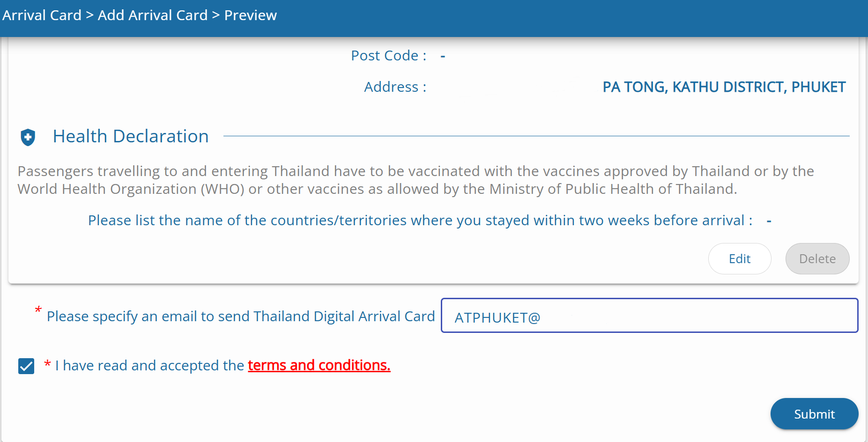This screenshot has height=442, width=868.
Task: Click the Health Declaration shield icon
Action: coord(28,137)
